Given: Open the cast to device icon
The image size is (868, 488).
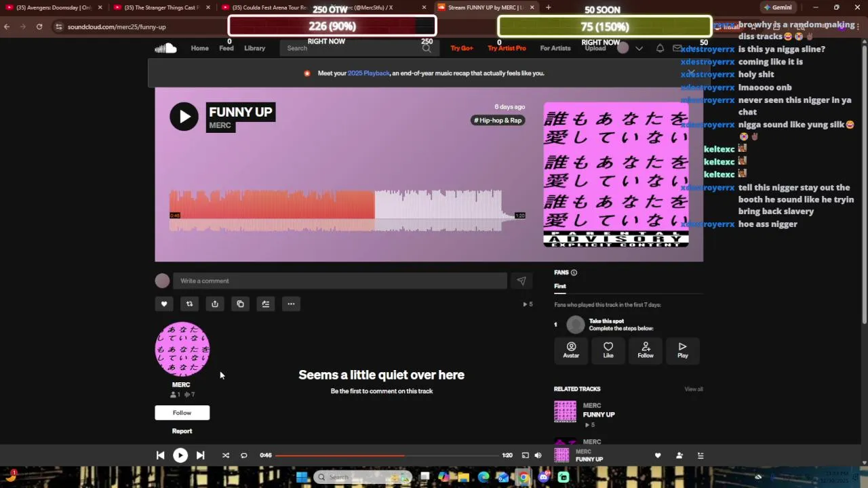Looking at the screenshot, I should [525, 455].
